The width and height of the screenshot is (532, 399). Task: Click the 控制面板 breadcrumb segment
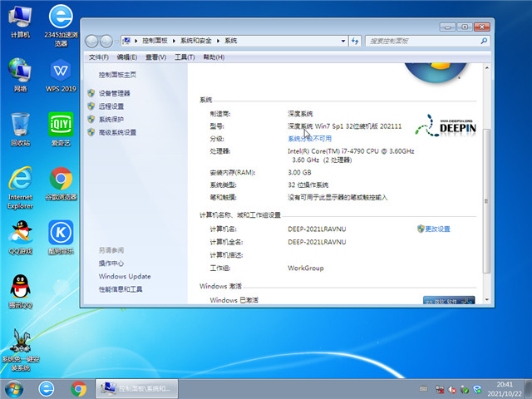click(x=155, y=41)
